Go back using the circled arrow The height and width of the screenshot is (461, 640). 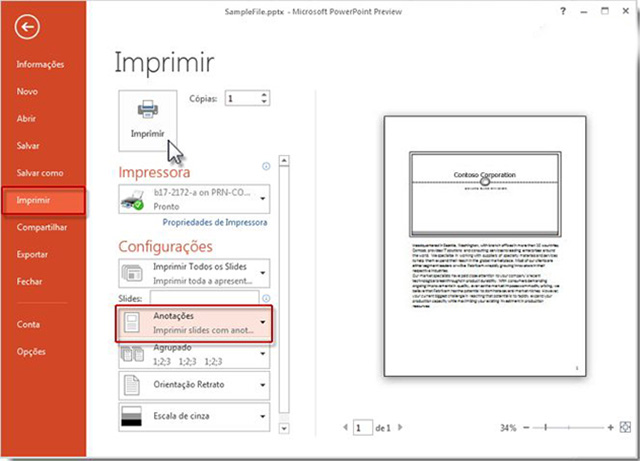click(x=27, y=27)
